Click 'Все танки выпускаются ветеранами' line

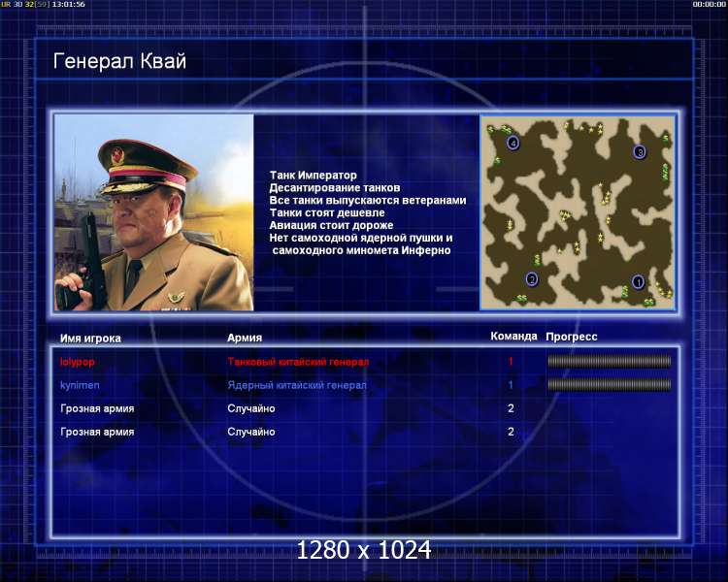pyautogui.click(x=368, y=200)
